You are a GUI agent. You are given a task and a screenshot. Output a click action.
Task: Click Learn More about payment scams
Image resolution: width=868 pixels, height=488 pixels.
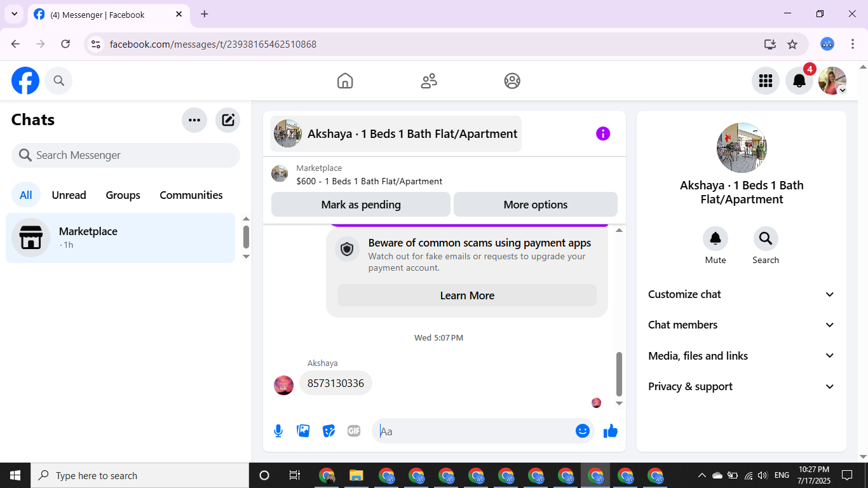[x=467, y=295]
